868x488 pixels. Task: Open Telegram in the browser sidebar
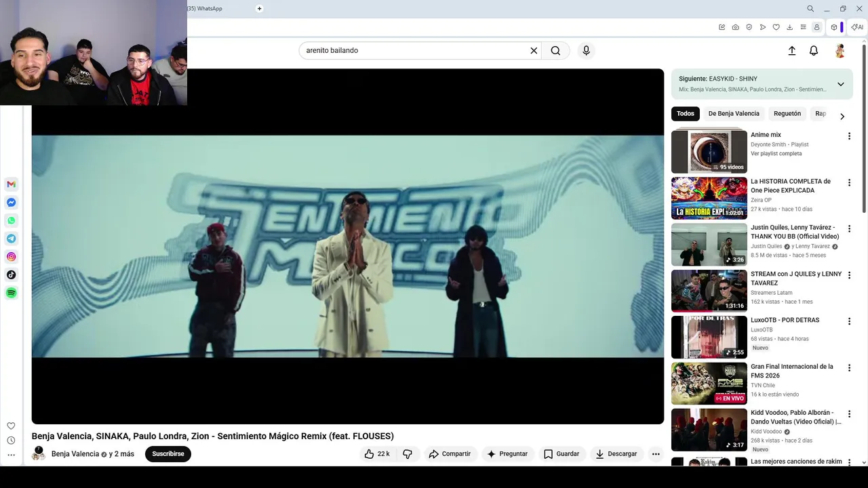(11, 239)
